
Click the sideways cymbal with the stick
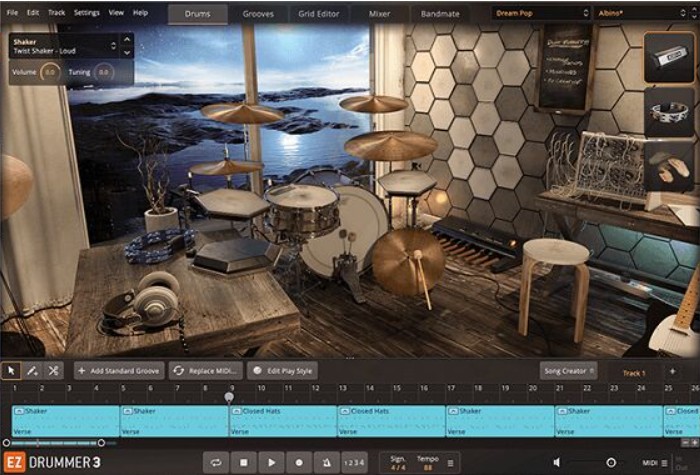tap(408, 262)
